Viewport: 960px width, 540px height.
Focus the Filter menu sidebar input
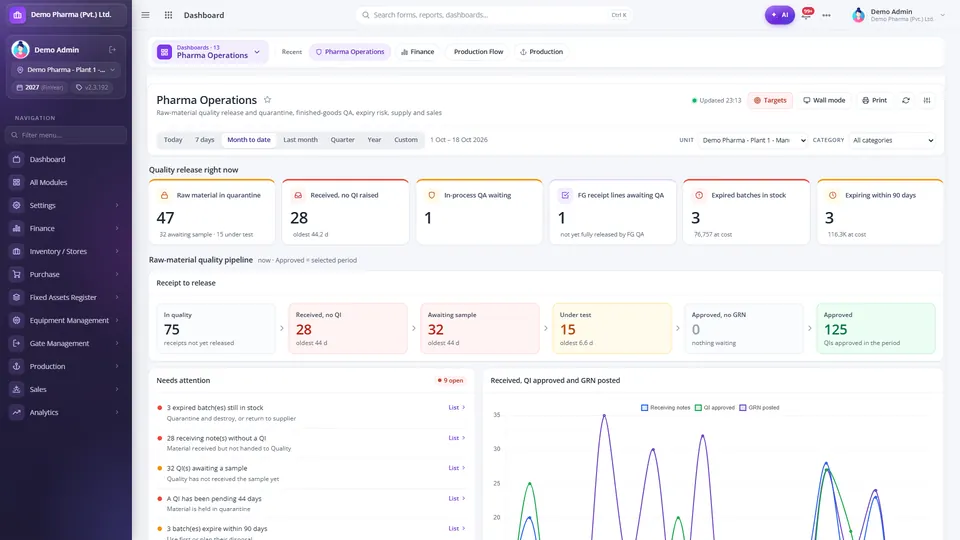(66, 135)
